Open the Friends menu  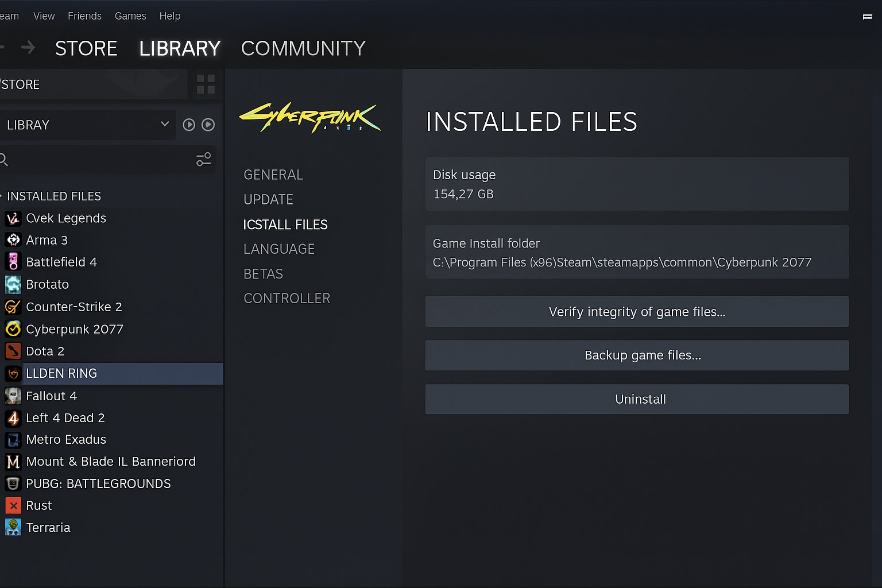84,16
